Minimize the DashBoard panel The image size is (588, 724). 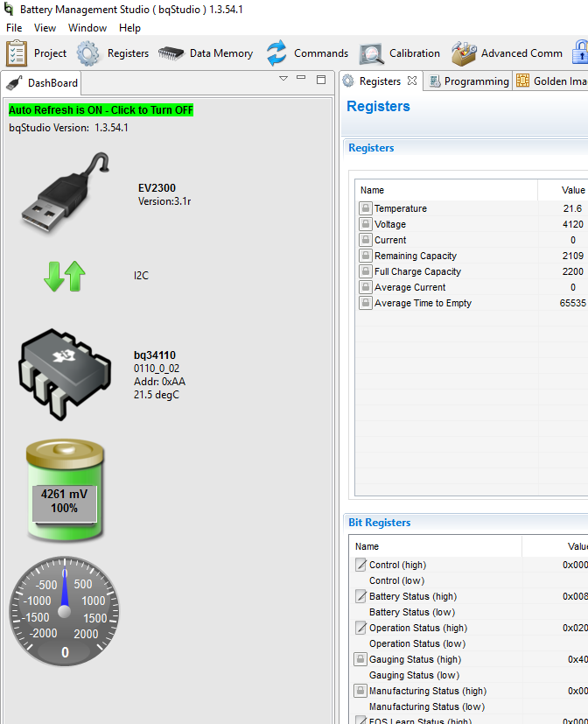tap(301, 78)
